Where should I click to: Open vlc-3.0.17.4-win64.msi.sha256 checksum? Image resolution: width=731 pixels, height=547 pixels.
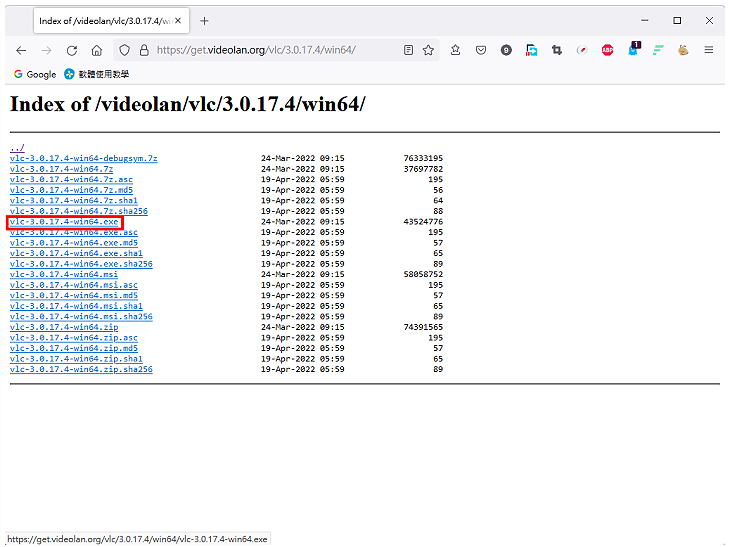tap(81, 317)
